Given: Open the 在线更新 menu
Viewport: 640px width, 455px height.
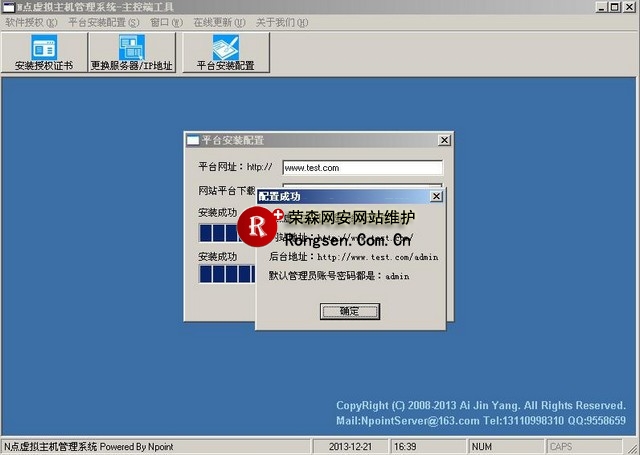Looking at the screenshot, I should pos(216,21).
